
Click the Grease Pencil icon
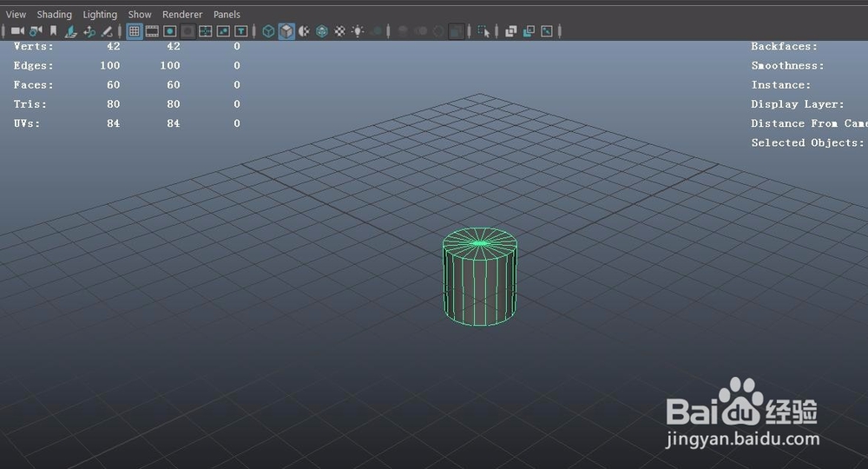[x=107, y=31]
